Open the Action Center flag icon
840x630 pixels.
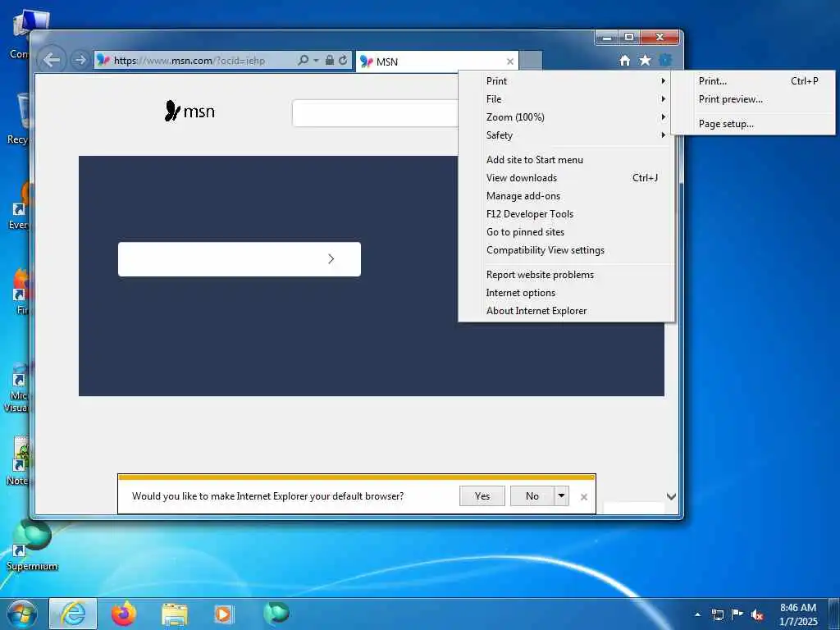tap(737, 614)
